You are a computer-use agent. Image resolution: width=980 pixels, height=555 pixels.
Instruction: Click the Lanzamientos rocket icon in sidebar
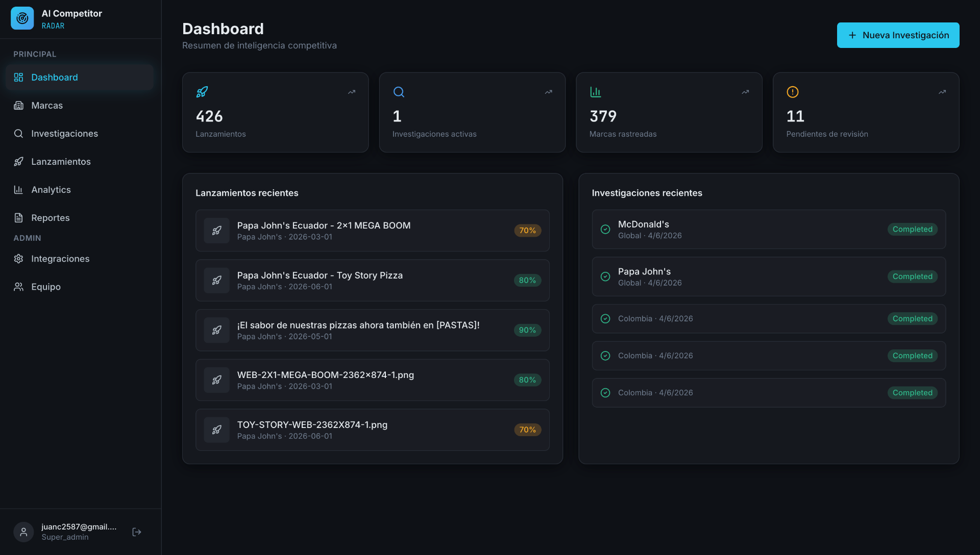click(18, 162)
